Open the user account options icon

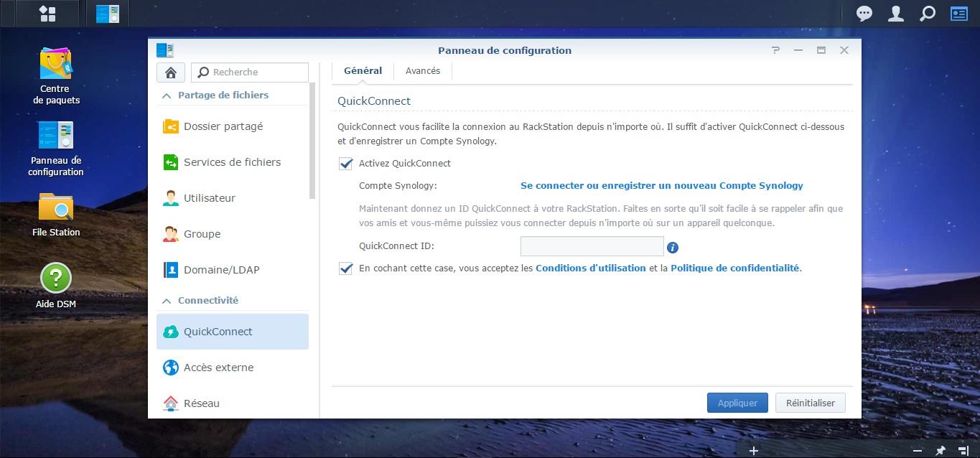point(896,13)
